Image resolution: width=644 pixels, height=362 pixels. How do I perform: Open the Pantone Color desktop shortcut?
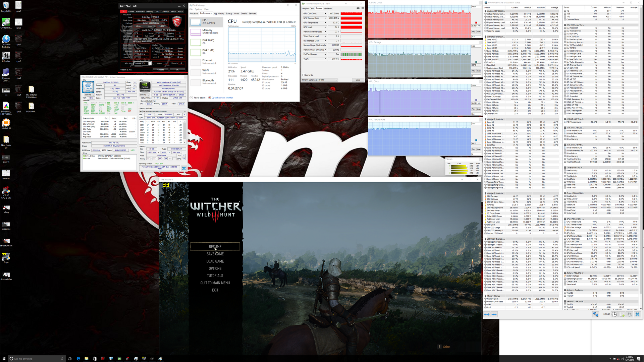point(6,75)
